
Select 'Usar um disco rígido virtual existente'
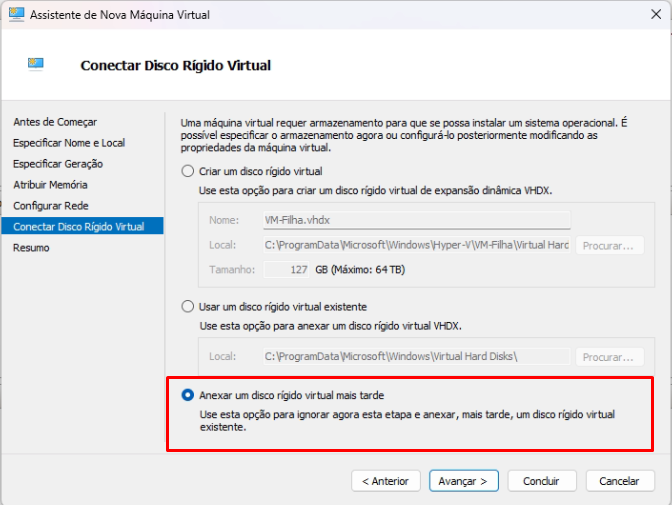point(188,306)
